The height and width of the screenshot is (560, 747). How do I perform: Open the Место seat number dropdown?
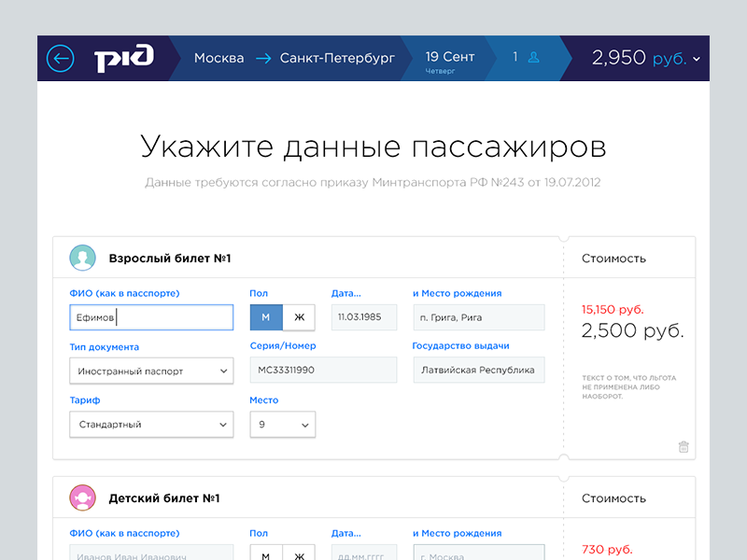282,424
